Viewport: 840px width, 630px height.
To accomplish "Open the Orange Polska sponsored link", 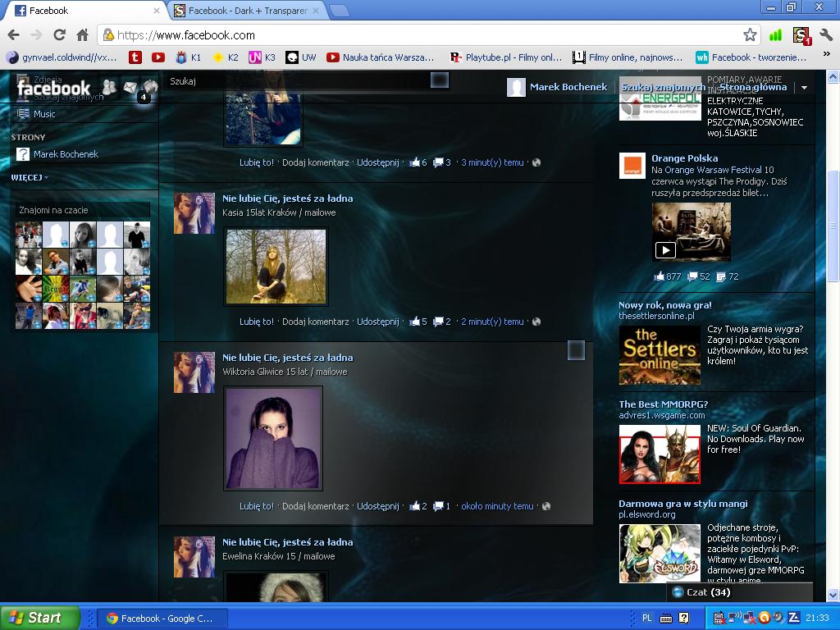I will click(685, 158).
